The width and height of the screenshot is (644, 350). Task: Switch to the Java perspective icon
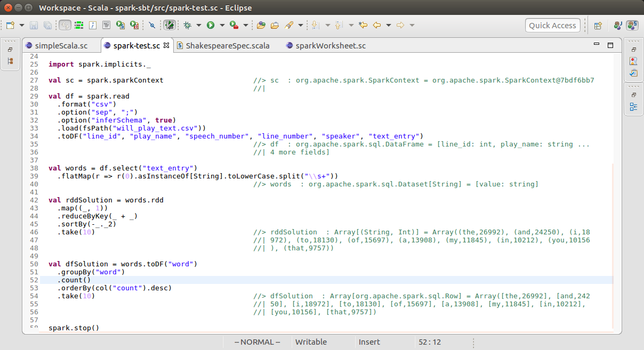618,25
